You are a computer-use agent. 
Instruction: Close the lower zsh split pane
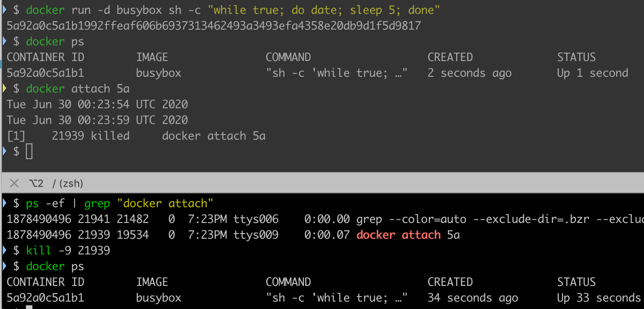coord(14,183)
